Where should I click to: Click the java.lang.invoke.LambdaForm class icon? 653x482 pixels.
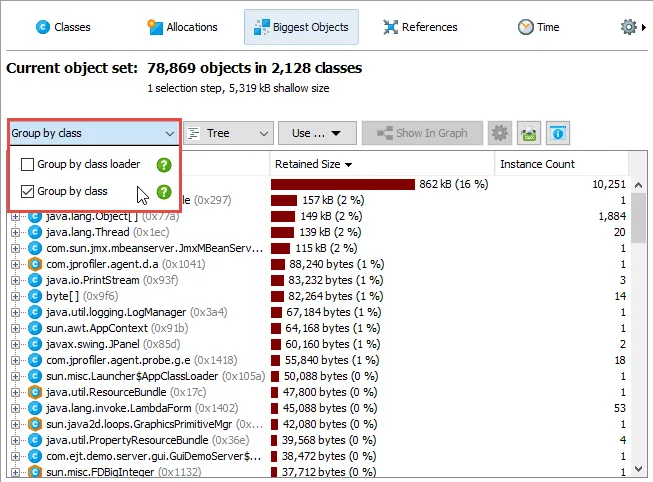pyautogui.click(x=35, y=408)
